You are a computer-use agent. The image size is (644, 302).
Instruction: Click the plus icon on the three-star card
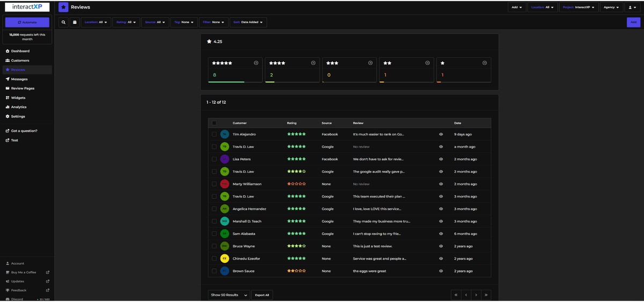(x=370, y=63)
